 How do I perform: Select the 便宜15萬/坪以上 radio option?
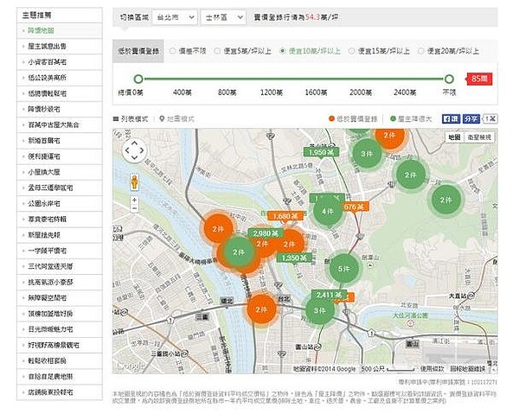(352, 51)
